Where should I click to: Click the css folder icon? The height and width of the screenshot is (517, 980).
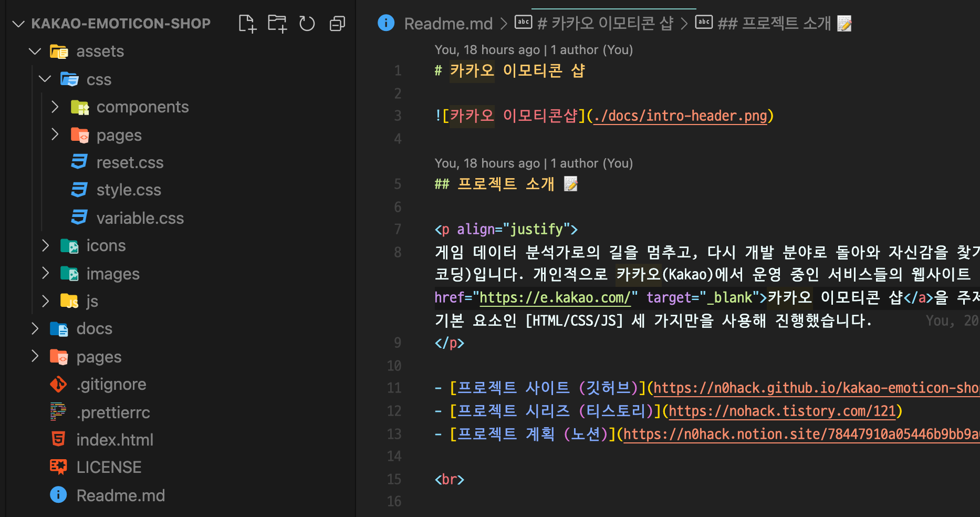point(69,79)
